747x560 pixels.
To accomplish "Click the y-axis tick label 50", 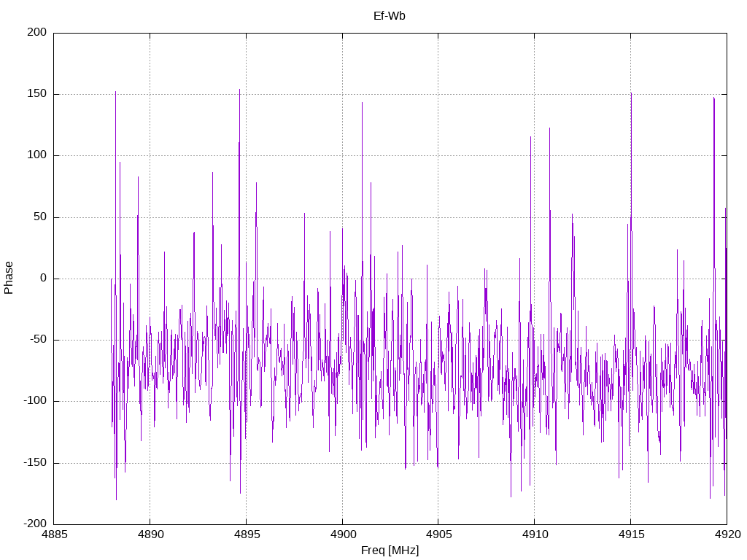I will click(x=40, y=217).
